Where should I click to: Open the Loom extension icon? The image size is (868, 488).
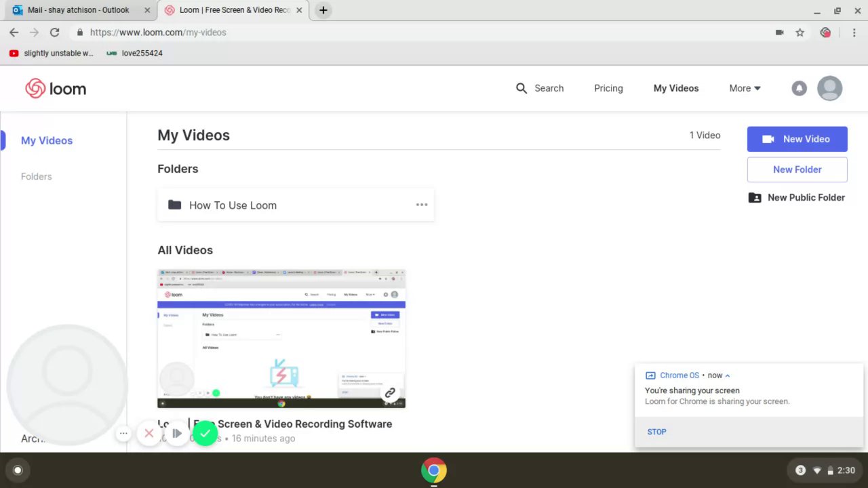coord(825,33)
